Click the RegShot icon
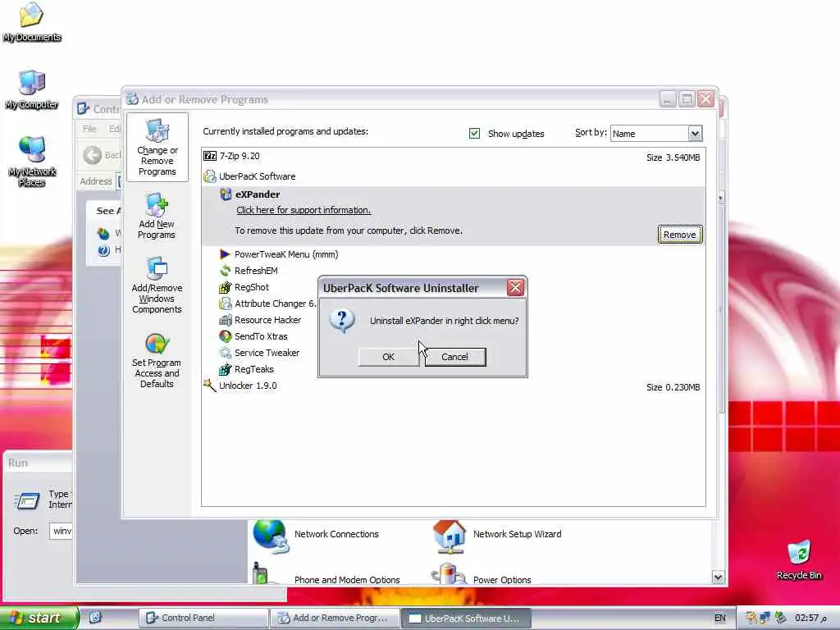 pos(225,287)
